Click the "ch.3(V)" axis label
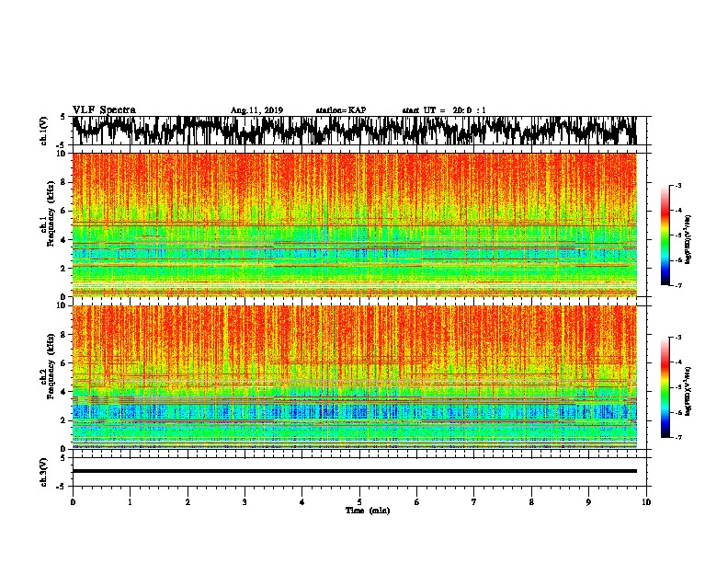 44,472
